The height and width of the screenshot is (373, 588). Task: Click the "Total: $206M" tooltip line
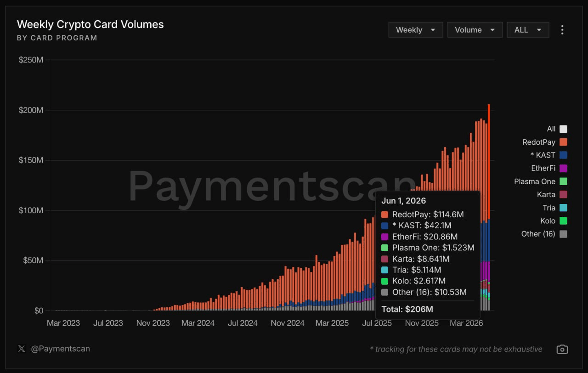point(407,309)
